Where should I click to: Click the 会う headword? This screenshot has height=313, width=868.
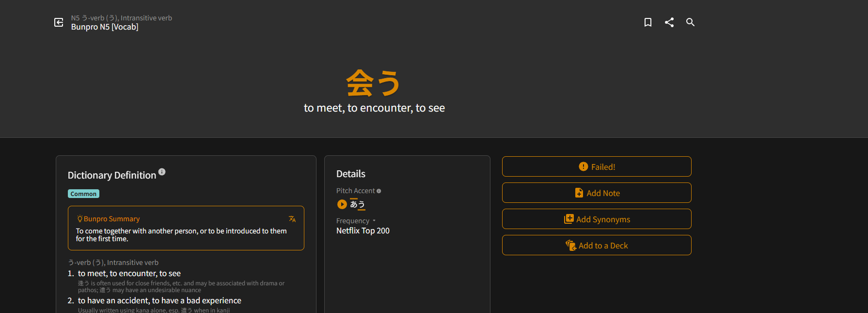point(373,82)
